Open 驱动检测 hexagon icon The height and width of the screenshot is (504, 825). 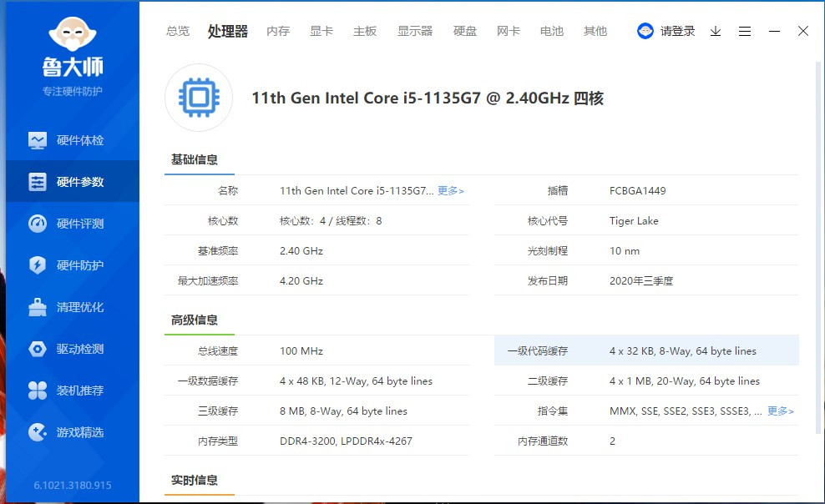coord(38,349)
